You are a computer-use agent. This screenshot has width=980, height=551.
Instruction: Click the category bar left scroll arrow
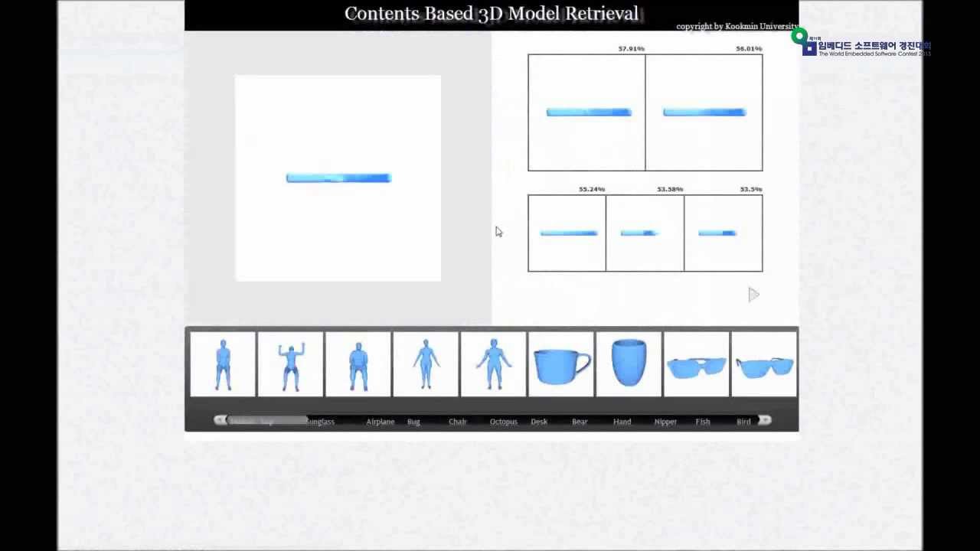220,420
